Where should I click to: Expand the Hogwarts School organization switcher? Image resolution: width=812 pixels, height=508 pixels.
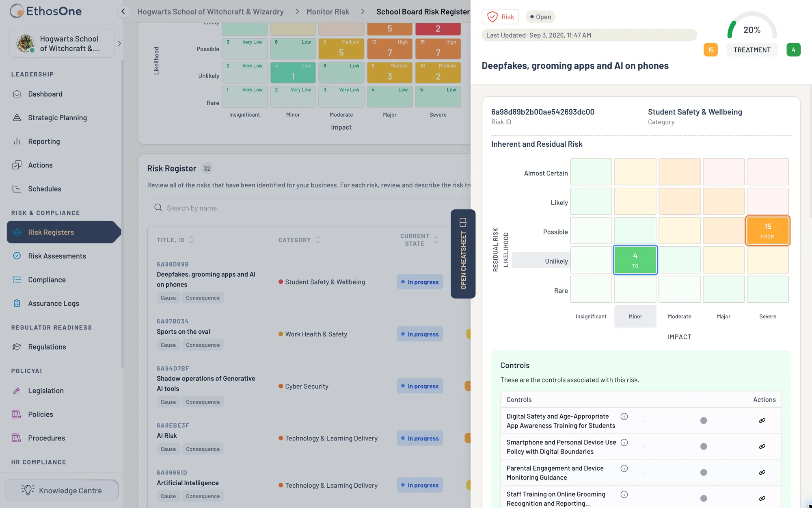(119, 43)
